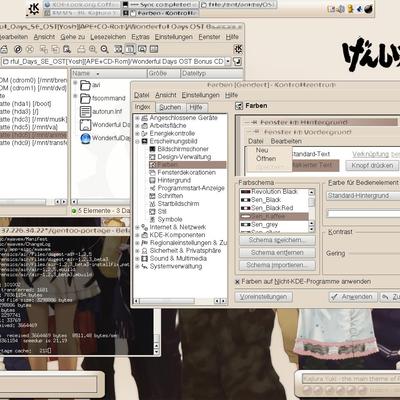Switch to the Suchen tab

tap(170, 107)
